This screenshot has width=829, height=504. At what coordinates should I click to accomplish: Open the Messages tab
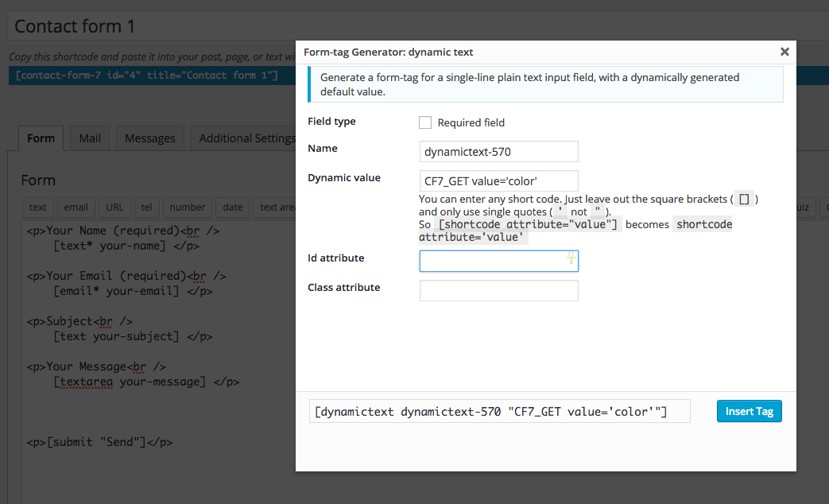pos(149,138)
